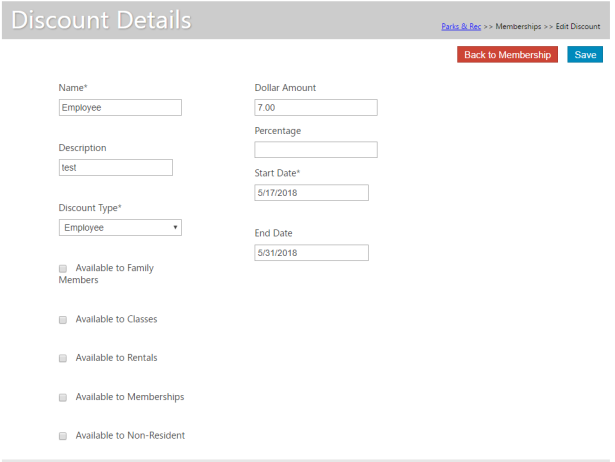Viewport: 615px width, 462px height.
Task: Focus the empty Percentage input field
Action: tap(315, 150)
